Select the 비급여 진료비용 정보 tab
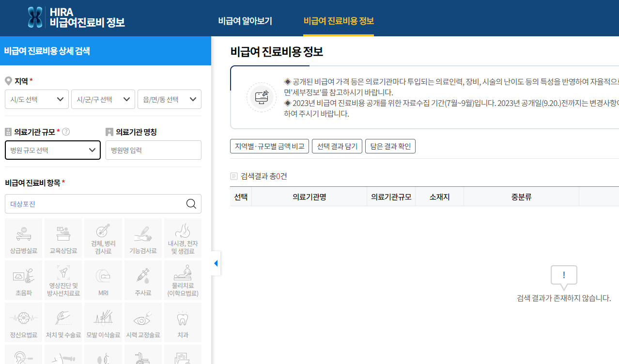 (339, 21)
